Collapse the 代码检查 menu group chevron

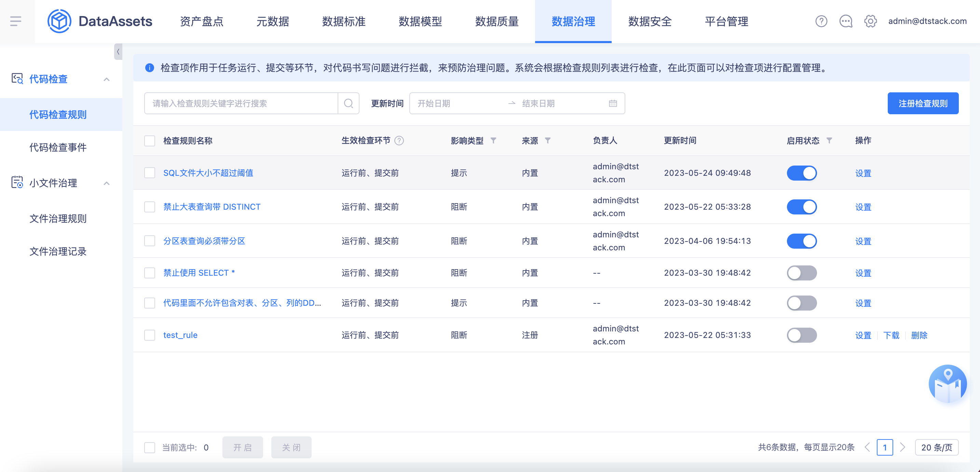coord(107,79)
